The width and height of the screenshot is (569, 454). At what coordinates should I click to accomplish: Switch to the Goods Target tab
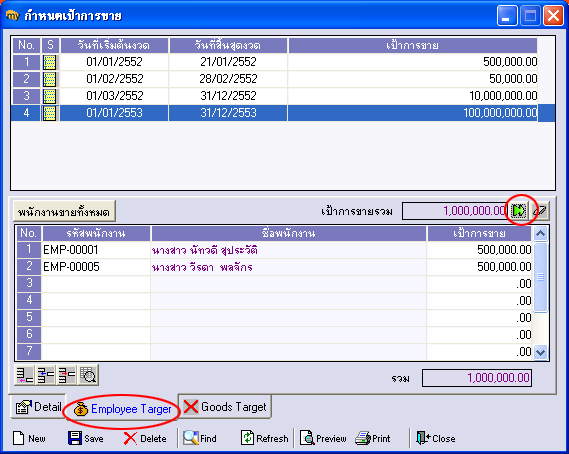pyautogui.click(x=225, y=407)
